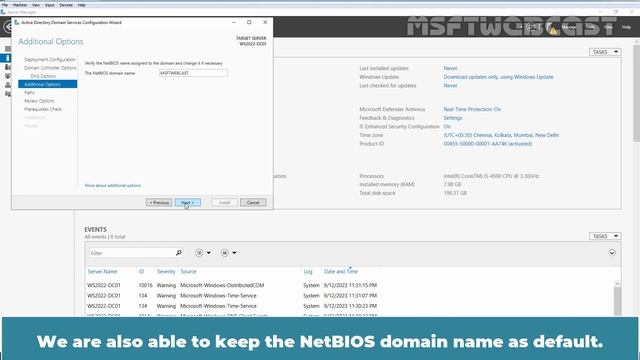
Task: Open Feedback & Diagnostics Settings link
Action: point(453,118)
